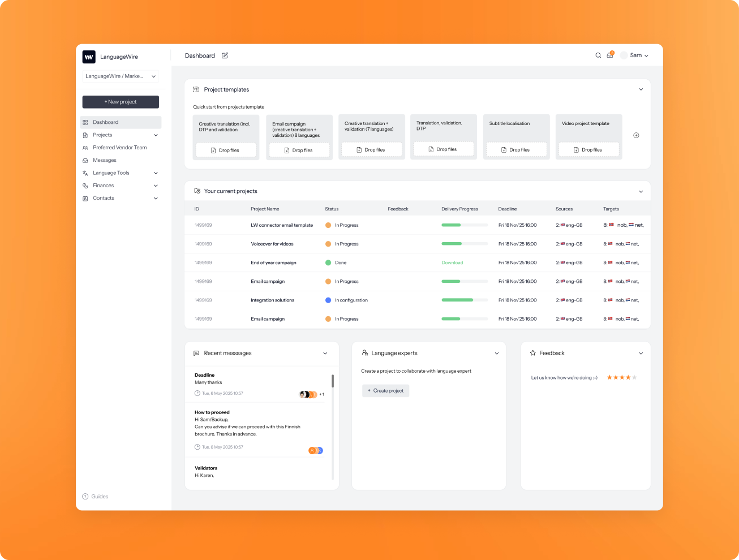Viewport: 739px width, 560px height.
Task: Drop files into the Video project template
Action: point(588,149)
